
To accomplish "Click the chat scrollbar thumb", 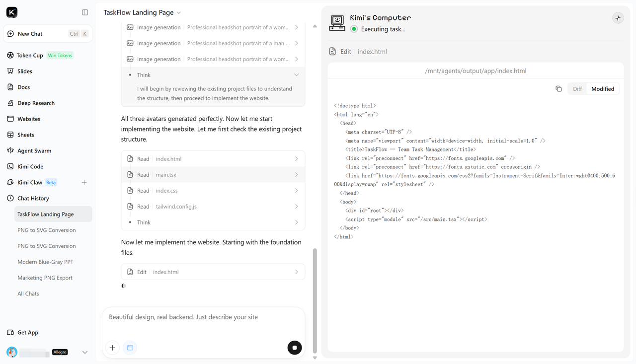I will coord(314,300).
